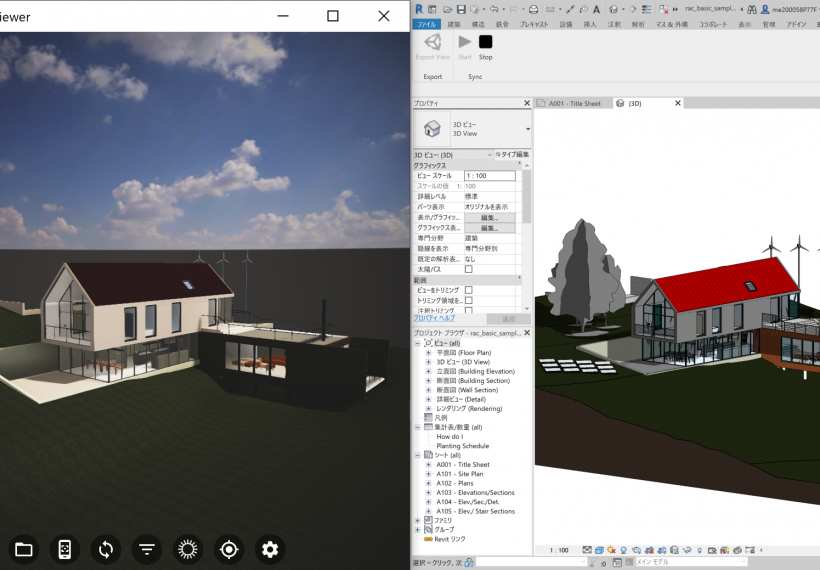Switch to the アドイン ribbon tab

point(796,24)
